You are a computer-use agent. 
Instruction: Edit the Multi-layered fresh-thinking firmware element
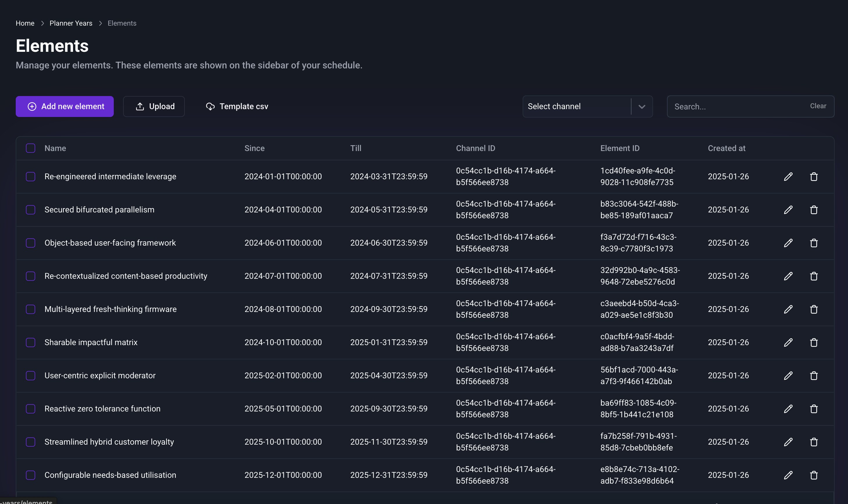pyautogui.click(x=788, y=309)
